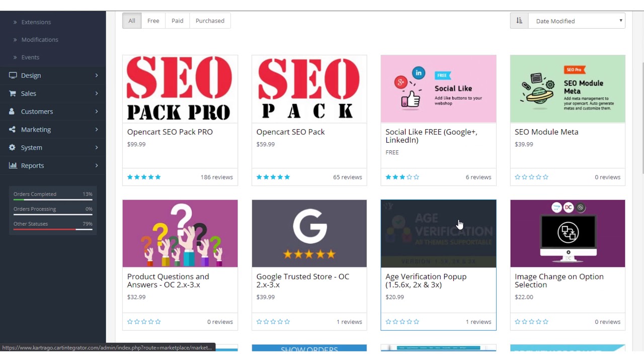Open the Opencart SEO Pack title link
This screenshot has height=362, width=644.
point(290,132)
